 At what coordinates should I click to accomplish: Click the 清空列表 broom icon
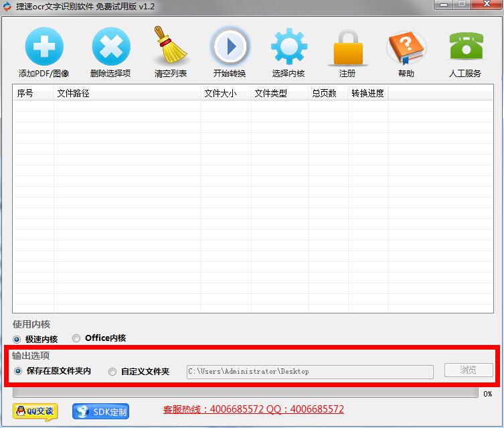(171, 45)
